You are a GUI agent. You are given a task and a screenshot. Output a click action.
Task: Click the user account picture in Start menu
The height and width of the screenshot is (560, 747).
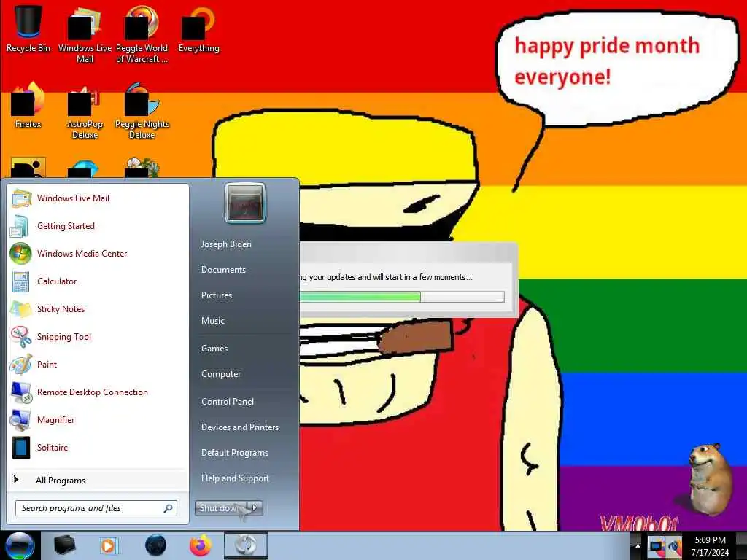(244, 203)
